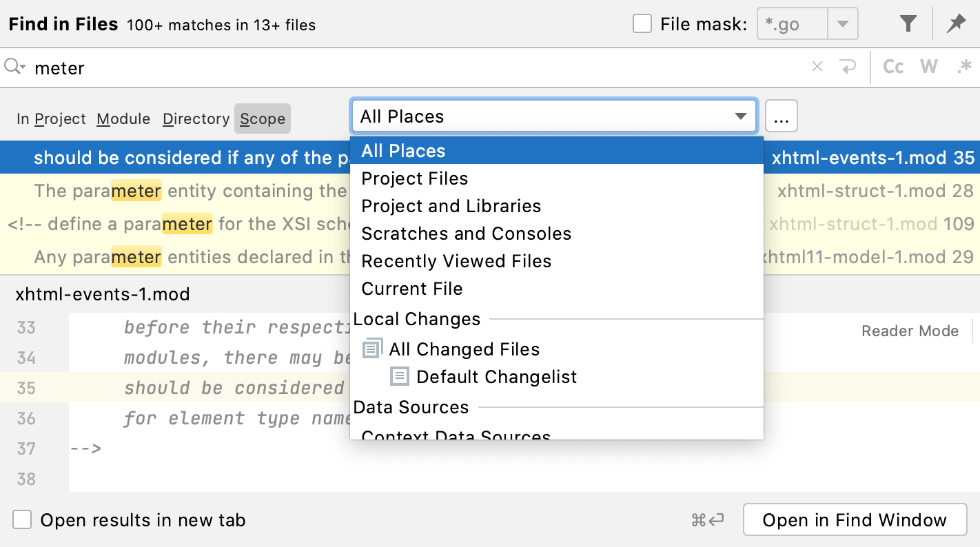Image resolution: width=980 pixels, height=547 pixels.
Task: Click the filter funnel icon
Action: point(908,24)
